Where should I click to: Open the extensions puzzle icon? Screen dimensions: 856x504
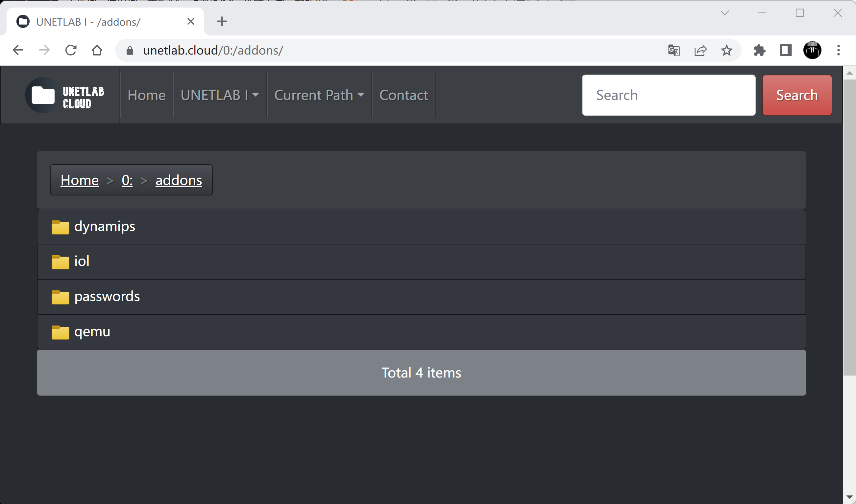760,51
